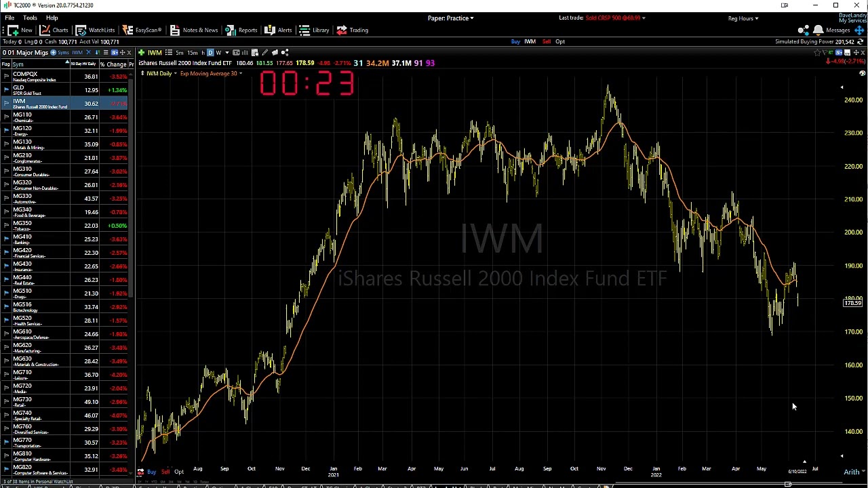Select the 5m timeframe
The height and width of the screenshot is (488, 868).
tap(180, 52)
